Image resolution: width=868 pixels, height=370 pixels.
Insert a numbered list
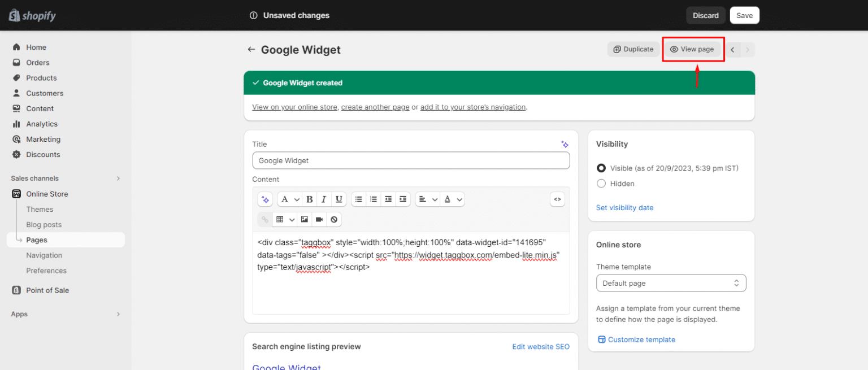[x=374, y=199]
